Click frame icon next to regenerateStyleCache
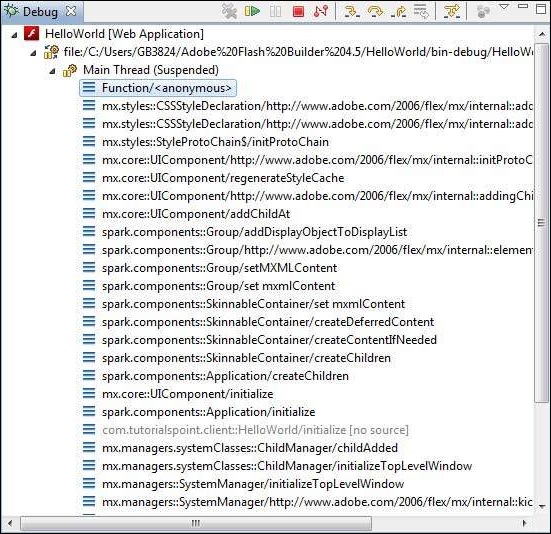The height and width of the screenshot is (534, 551). tap(89, 177)
